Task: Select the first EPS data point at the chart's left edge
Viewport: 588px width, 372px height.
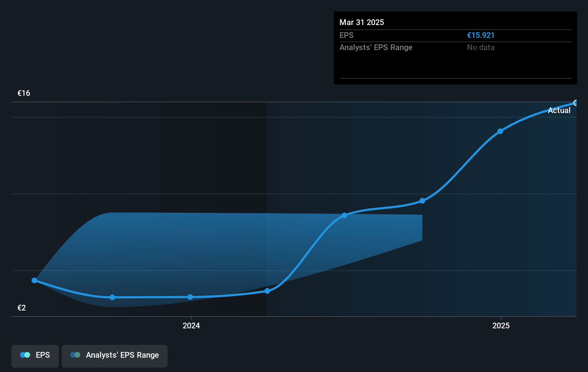Action: pyautogui.click(x=34, y=280)
